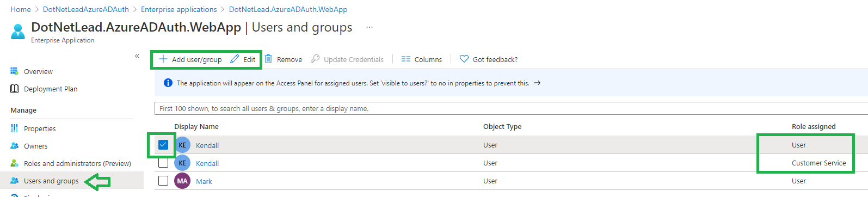
Task: Click the Edit pencil icon
Action: [x=235, y=59]
